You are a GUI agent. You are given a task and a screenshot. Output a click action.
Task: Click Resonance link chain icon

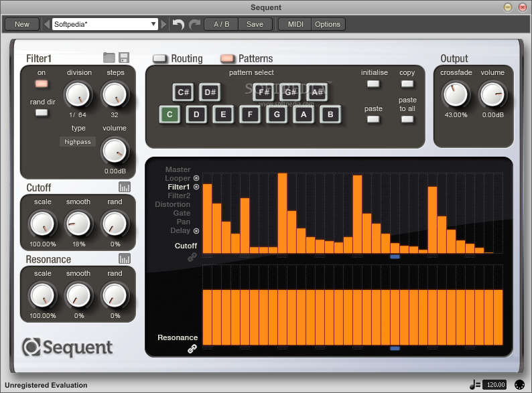point(192,349)
